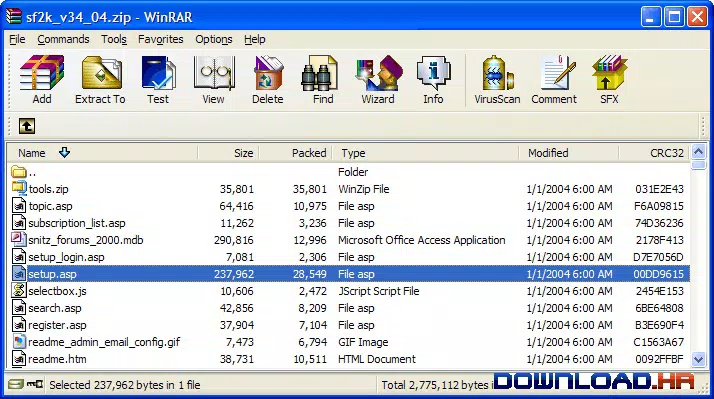The image size is (714, 399).
Task: Open the Options menu
Action: pyautogui.click(x=214, y=39)
